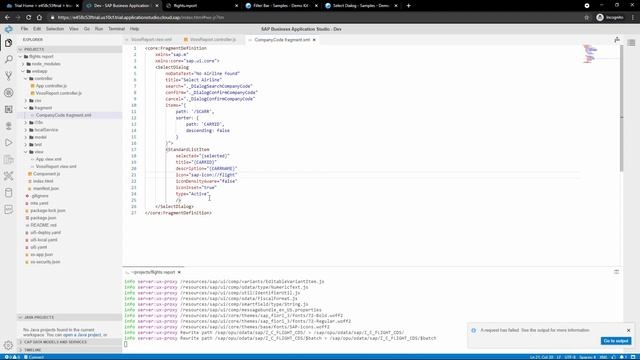Click the editor vertical scrollbar

[622, 108]
